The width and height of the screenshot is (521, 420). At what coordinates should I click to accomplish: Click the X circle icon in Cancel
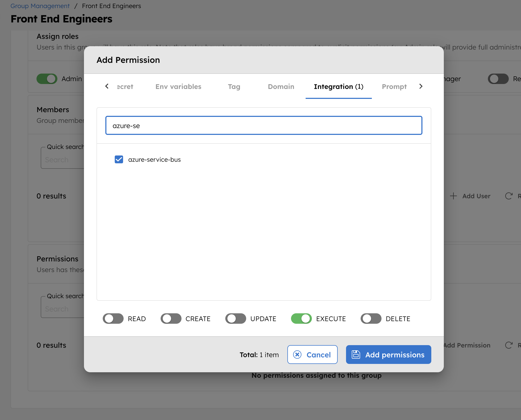[x=297, y=355]
